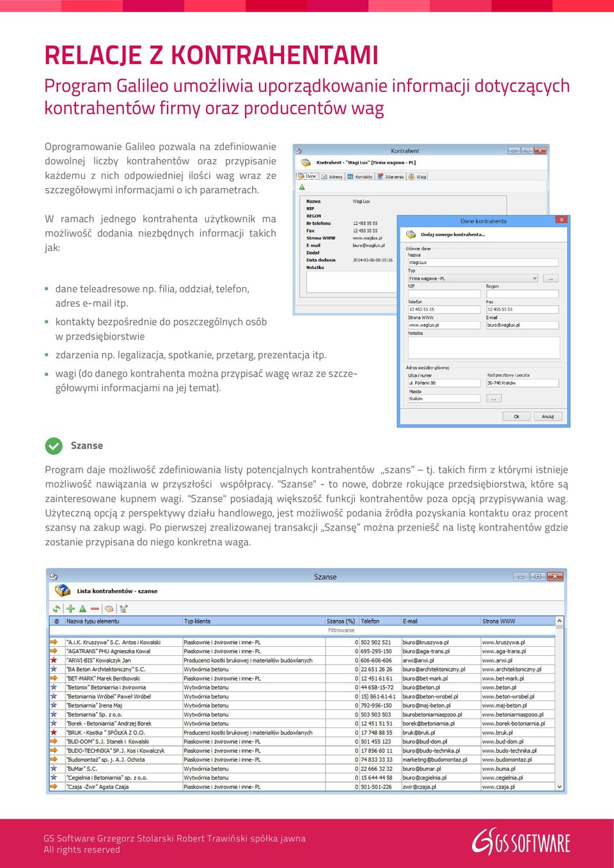This screenshot has height=868, width=614.
Task: Click Kod pocztowy field 30-740 Kraków
Action: coord(523,383)
